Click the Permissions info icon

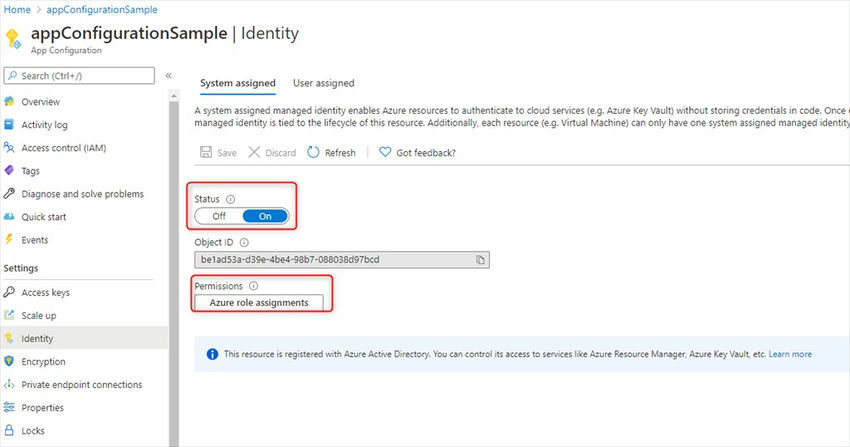(x=253, y=286)
